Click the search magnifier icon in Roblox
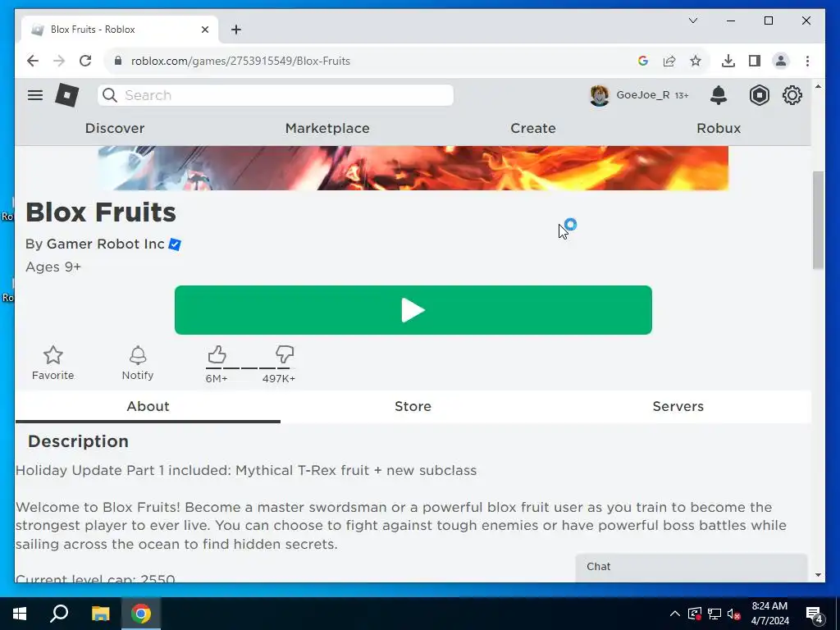The height and width of the screenshot is (630, 840). [110, 95]
